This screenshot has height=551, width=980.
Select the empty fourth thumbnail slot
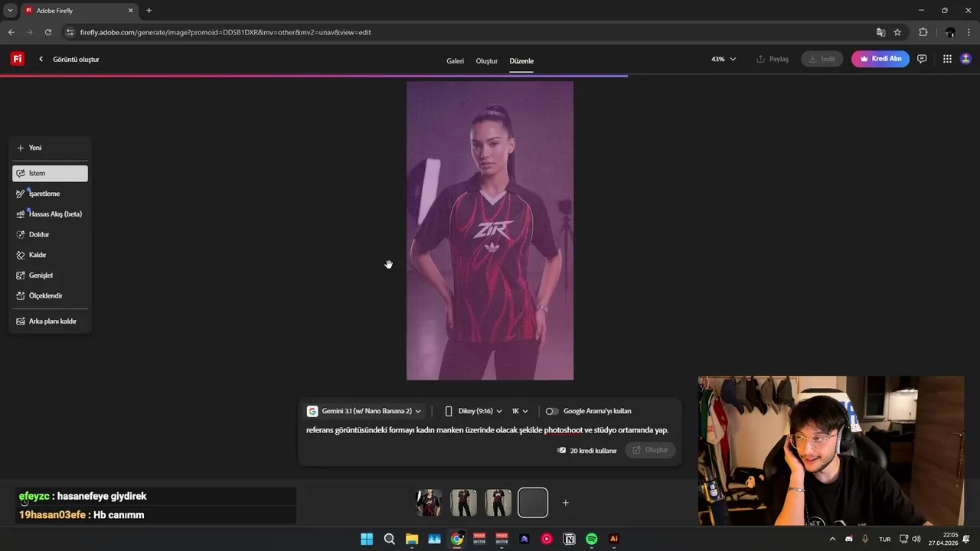(x=533, y=503)
